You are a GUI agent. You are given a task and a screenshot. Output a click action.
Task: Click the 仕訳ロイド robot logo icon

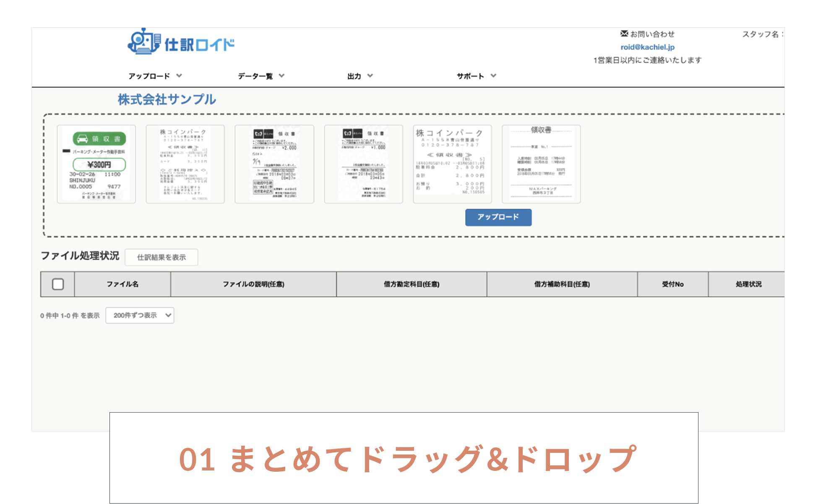coord(144,42)
